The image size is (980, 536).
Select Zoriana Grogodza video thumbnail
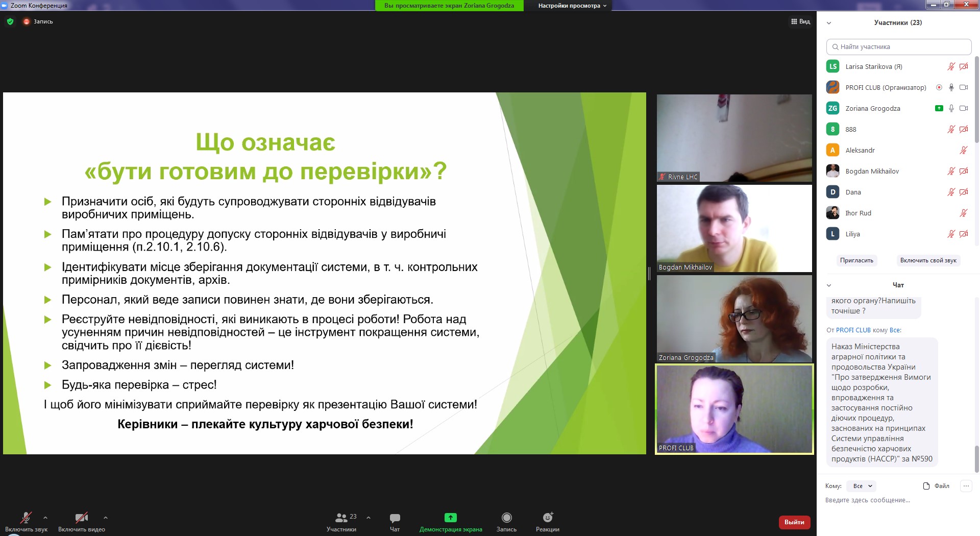pos(734,319)
